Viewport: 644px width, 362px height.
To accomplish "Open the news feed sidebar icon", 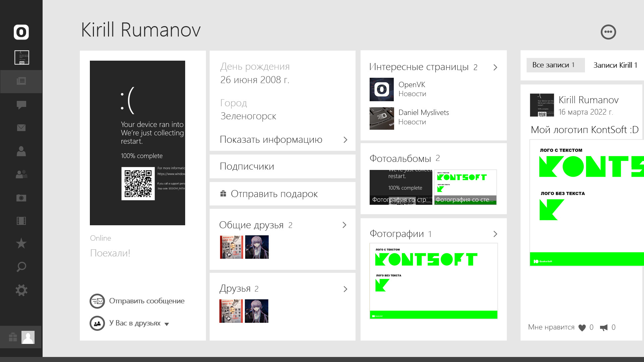I will pos(21,81).
